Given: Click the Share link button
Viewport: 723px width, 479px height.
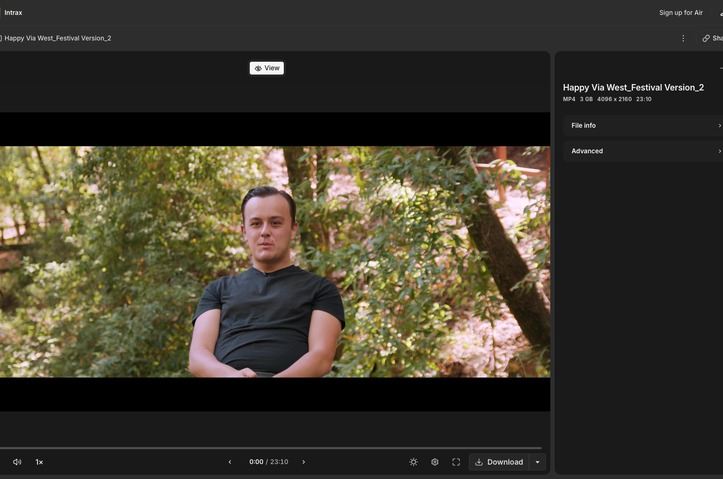Looking at the screenshot, I should pos(712,38).
